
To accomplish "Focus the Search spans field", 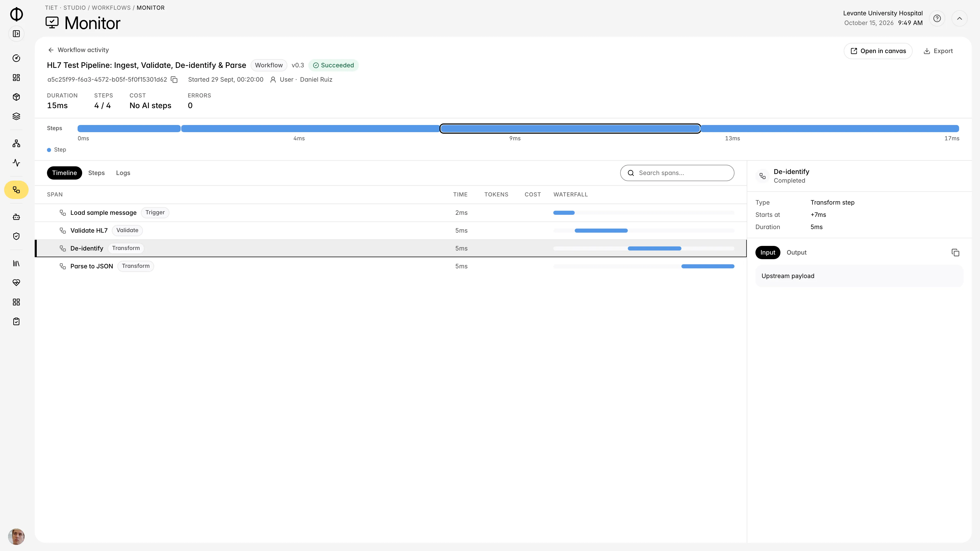I will pos(677,173).
